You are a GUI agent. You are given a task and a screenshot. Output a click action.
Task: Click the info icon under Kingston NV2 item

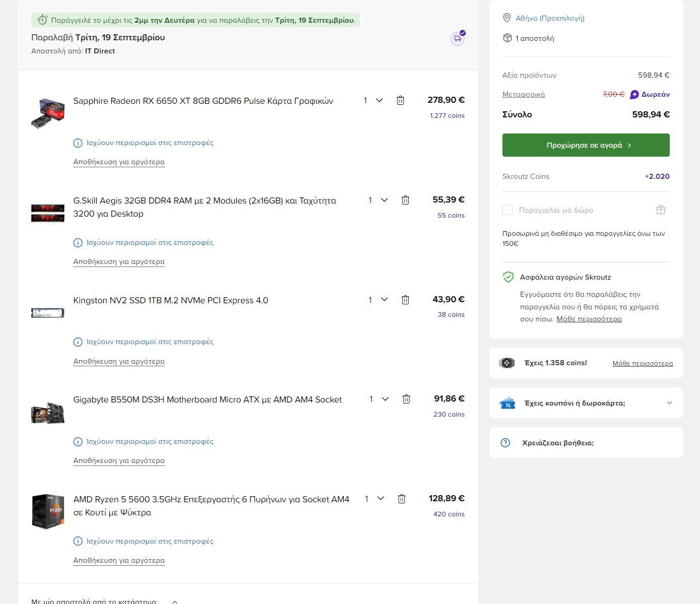click(78, 342)
